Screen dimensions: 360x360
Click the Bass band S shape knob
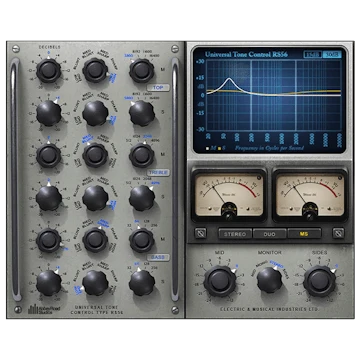(95, 283)
